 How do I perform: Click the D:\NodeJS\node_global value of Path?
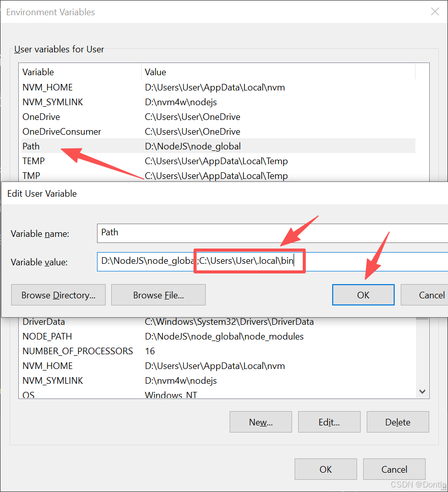(193, 146)
